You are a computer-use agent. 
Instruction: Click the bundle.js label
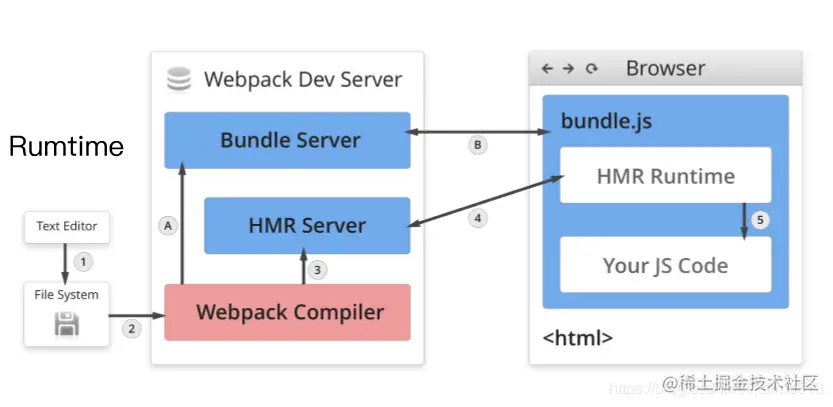[x=607, y=122]
